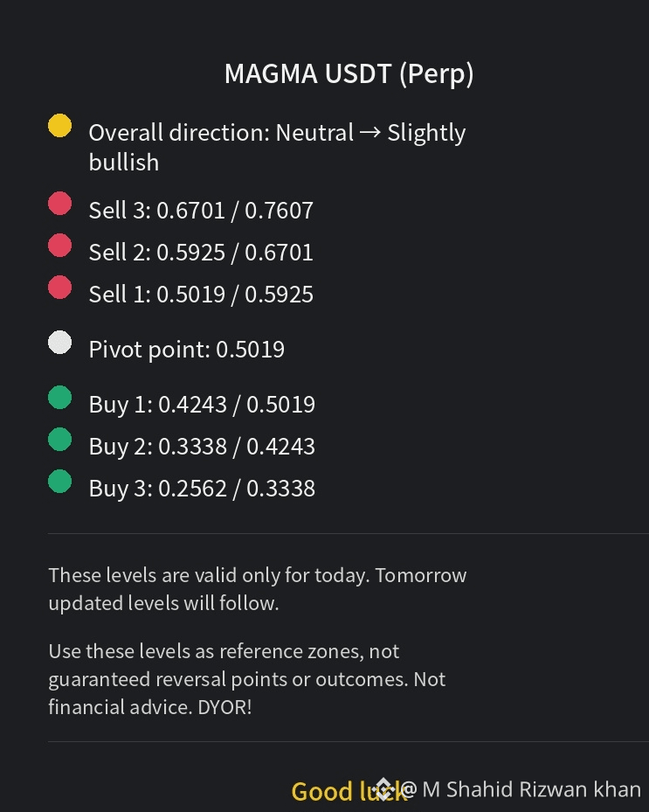Select the Sell 3: 0.6701 / 0.7607 line
The height and width of the screenshot is (812, 649).
[x=201, y=211]
